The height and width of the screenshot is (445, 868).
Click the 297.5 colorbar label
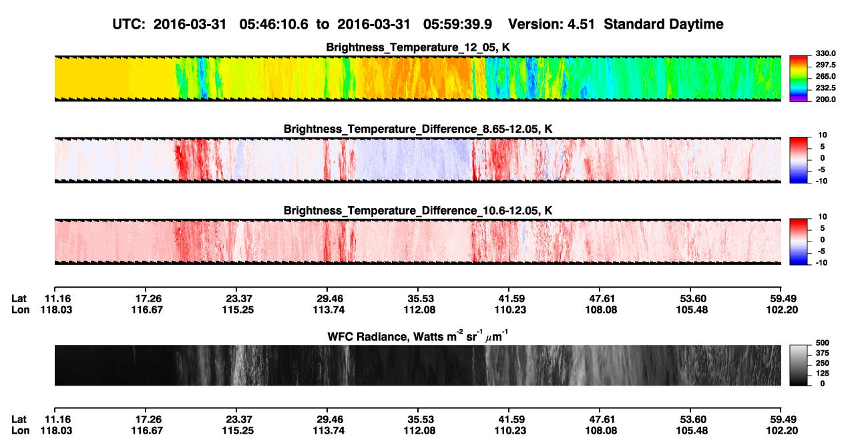click(826, 65)
